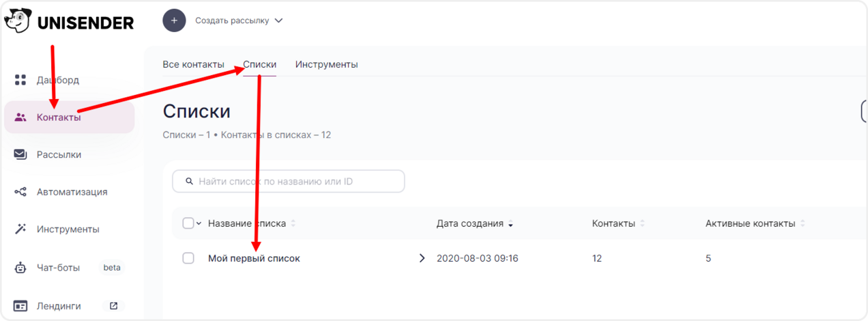Click the Списки page heading
Image resolution: width=868 pixels, height=321 pixels.
pyautogui.click(x=197, y=112)
